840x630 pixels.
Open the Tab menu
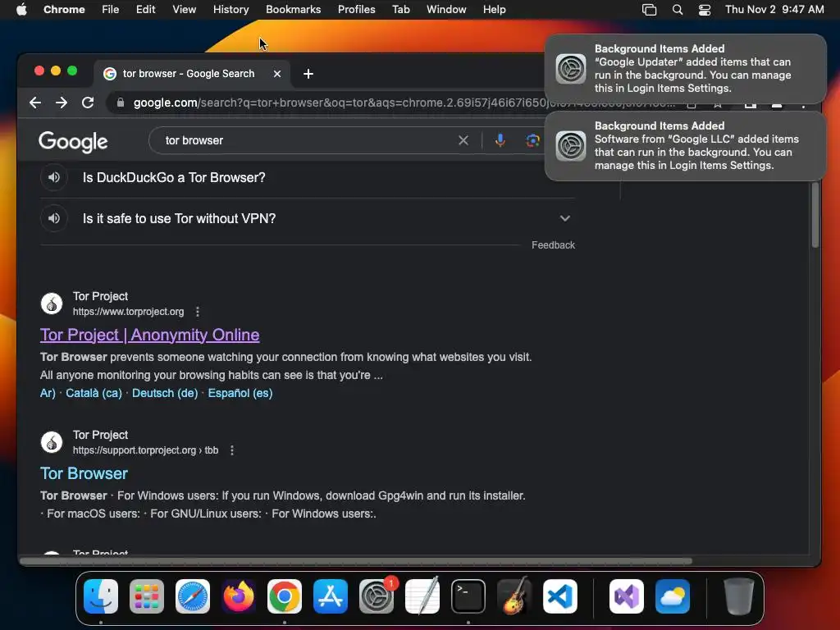[400, 9]
